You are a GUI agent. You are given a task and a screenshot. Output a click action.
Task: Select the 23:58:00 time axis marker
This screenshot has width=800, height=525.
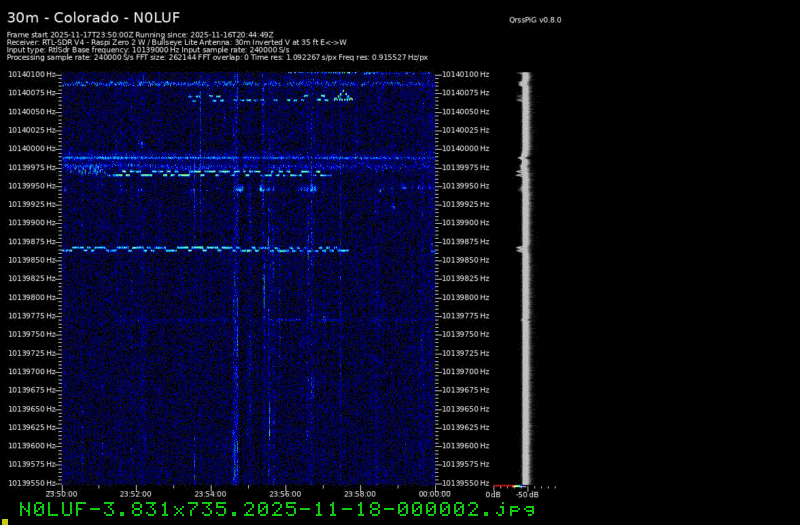pos(359,493)
